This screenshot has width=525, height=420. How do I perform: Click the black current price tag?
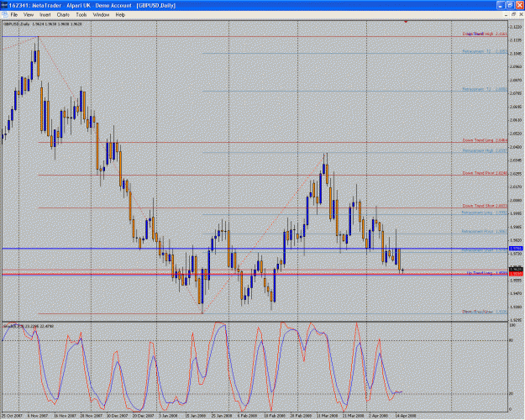(x=516, y=270)
